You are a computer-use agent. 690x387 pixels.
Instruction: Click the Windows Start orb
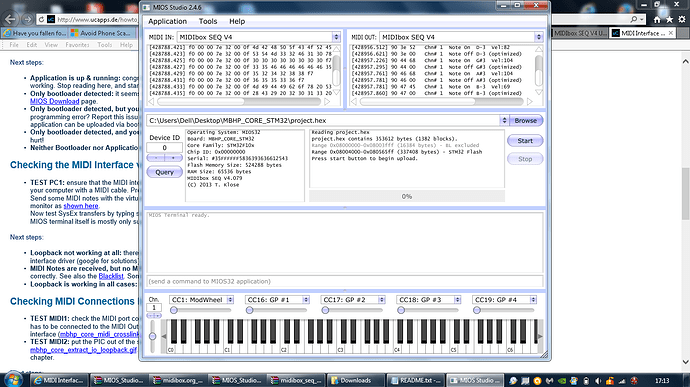[x=13, y=380]
